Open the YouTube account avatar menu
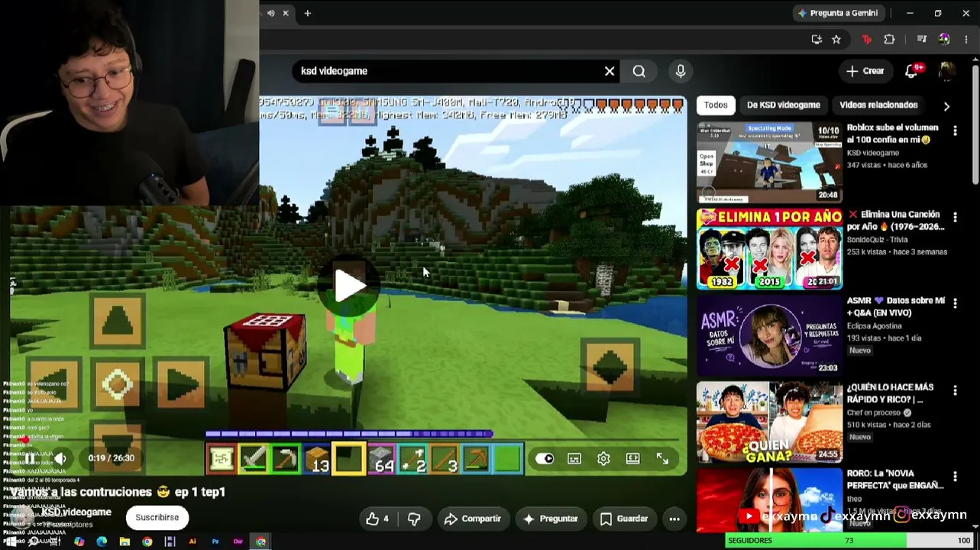The height and width of the screenshot is (550, 980). click(946, 71)
